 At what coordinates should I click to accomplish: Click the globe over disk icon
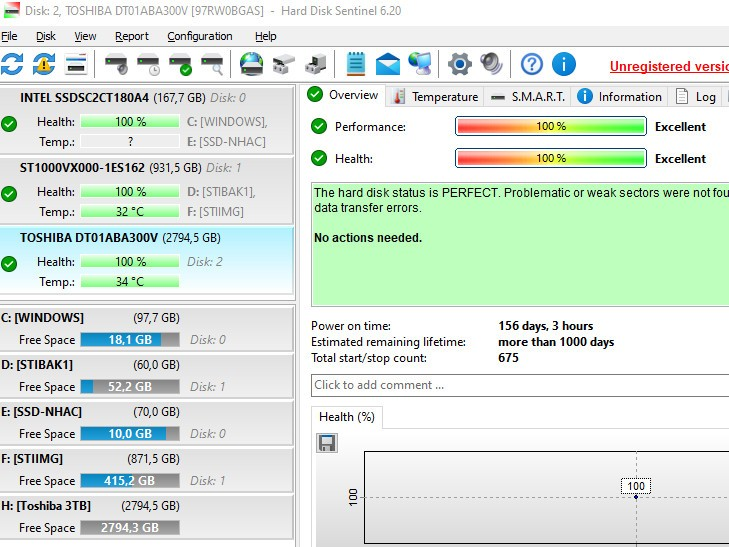(x=252, y=64)
